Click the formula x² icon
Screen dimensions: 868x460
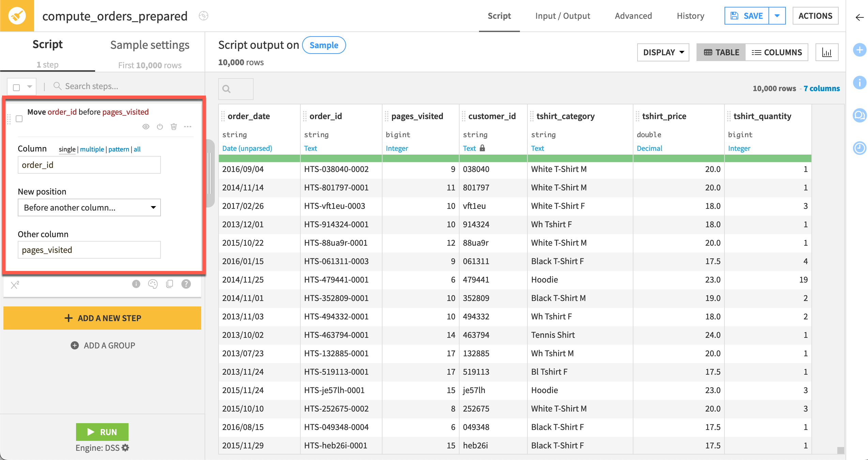(x=15, y=285)
